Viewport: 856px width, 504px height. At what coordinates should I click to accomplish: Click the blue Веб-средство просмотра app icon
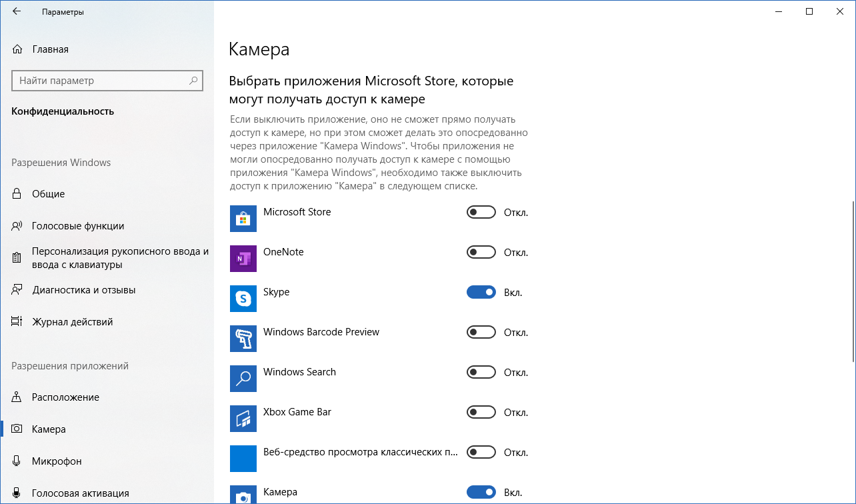pos(243,459)
